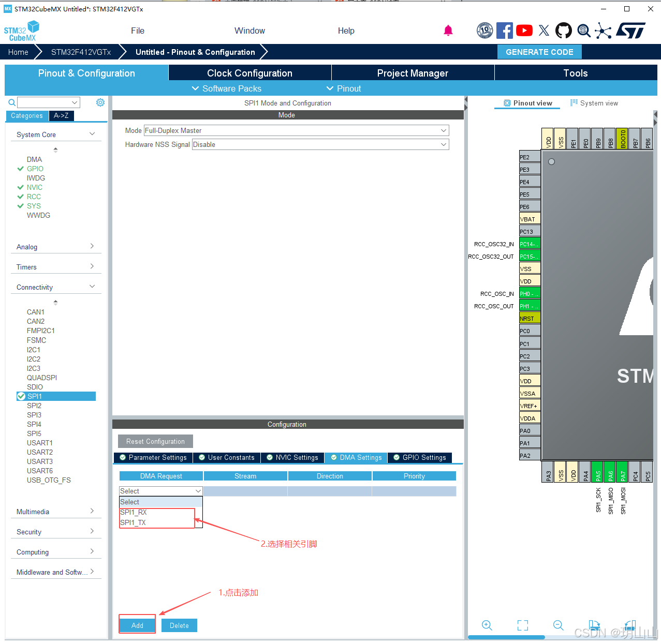Open the User Constants tab

click(227, 457)
